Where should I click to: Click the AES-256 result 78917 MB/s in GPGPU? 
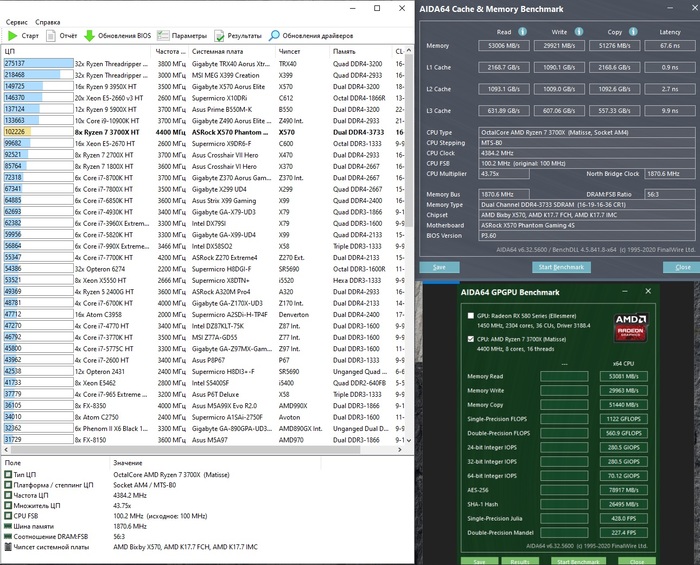coord(624,490)
